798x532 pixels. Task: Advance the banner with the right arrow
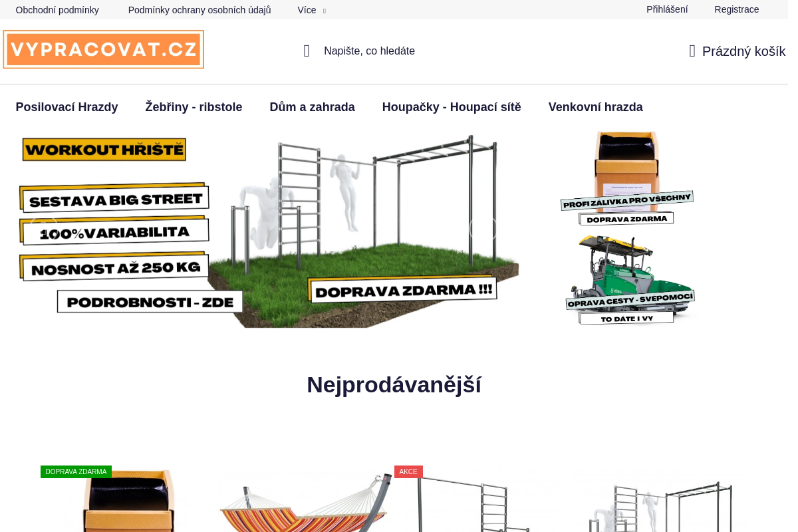tap(485, 228)
